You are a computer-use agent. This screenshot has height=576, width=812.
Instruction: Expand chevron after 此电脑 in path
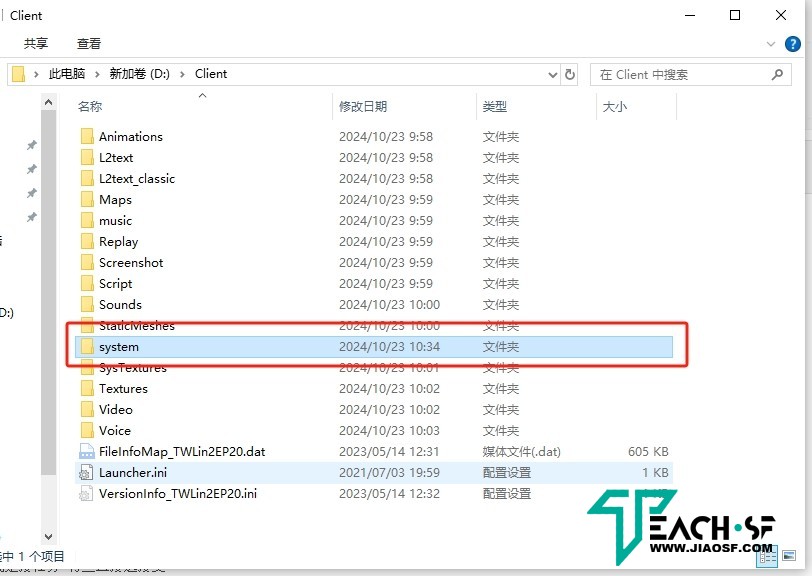tap(97, 75)
